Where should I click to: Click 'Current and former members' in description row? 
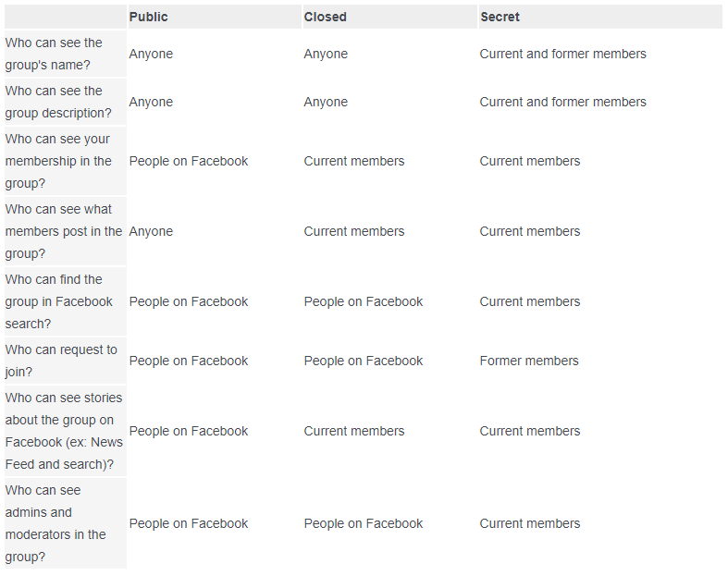point(562,102)
